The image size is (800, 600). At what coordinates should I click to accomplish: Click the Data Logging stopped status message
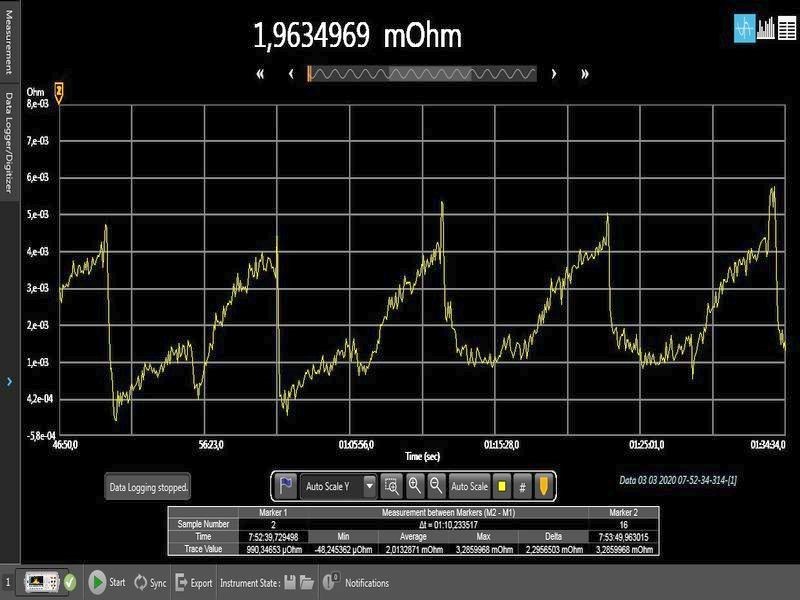click(148, 487)
